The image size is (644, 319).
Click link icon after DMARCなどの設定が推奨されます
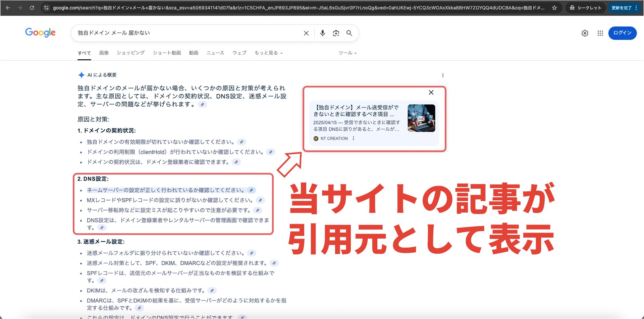pos(274,263)
